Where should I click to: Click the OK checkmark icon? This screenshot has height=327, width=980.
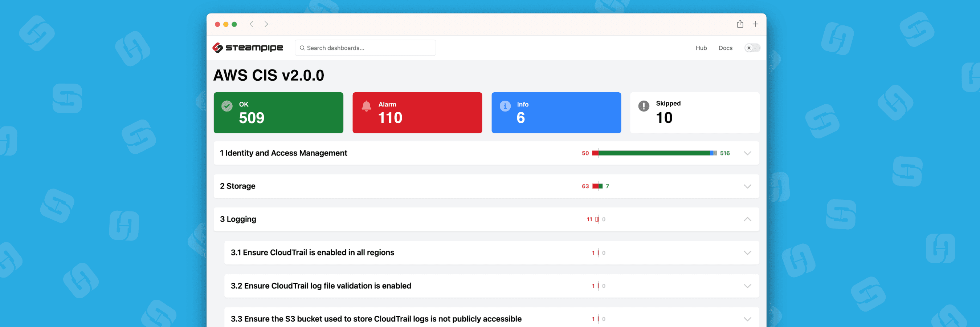[x=227, y=106]
